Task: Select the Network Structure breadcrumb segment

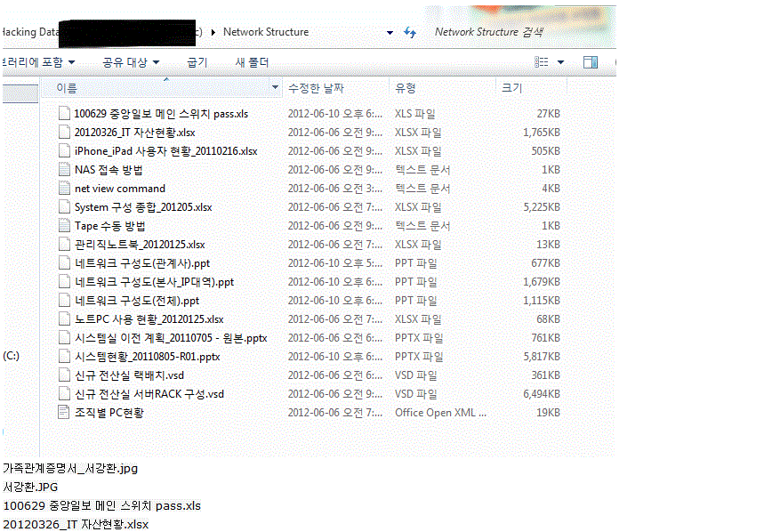Action: coord(266,32)
